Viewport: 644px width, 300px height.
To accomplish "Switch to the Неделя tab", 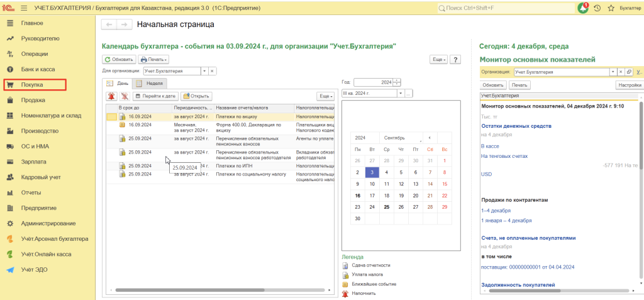I will (x=150, y=83).
